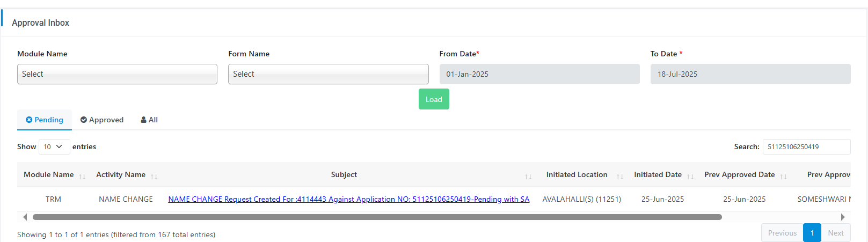
Task: Click the horizontal table scrollbar thumb
Action: tap(377, 217)
